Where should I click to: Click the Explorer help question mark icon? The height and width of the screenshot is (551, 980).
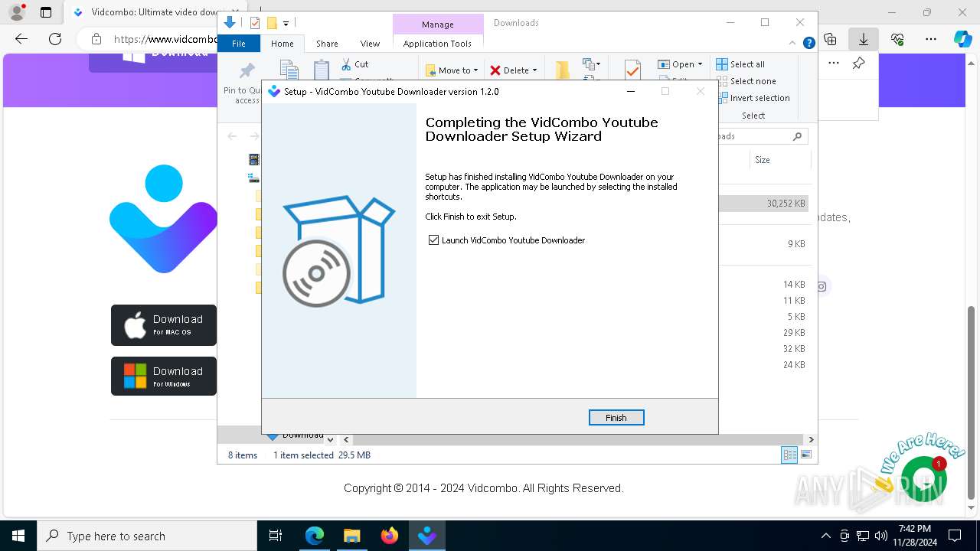tap(808, 44)
